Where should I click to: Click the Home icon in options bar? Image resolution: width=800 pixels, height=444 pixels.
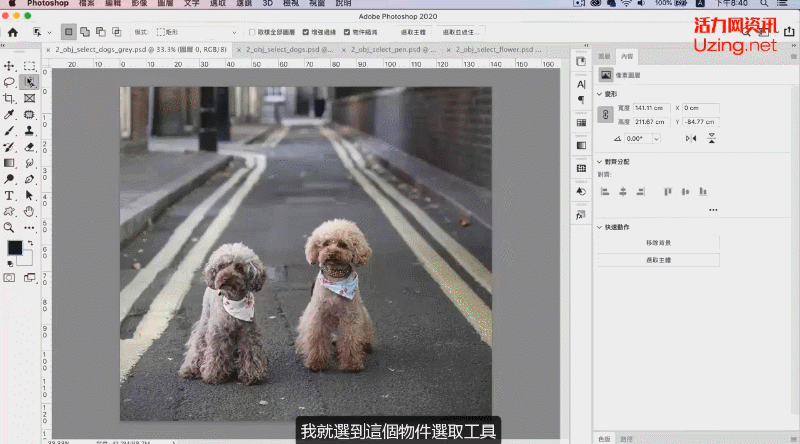[x=13, y=32]
